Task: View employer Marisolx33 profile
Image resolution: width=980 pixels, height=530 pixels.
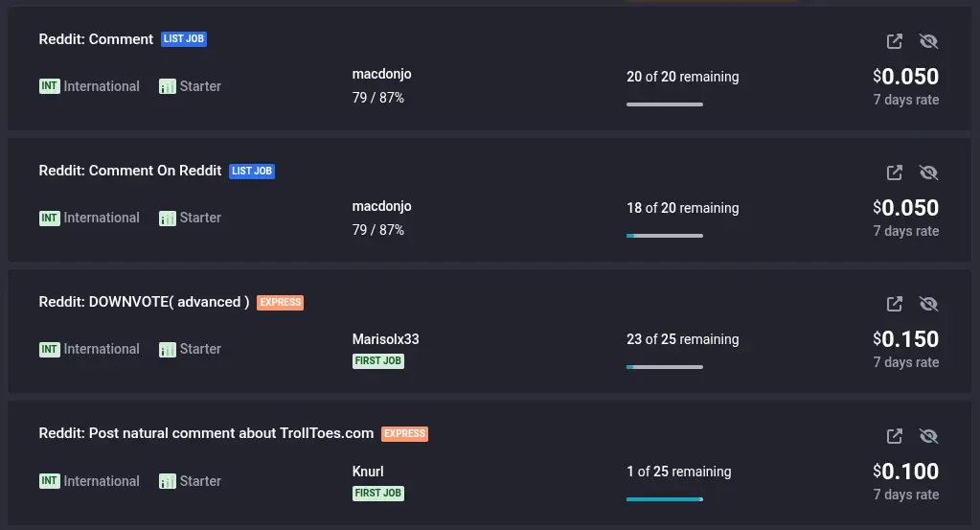Action: [385, 339]
